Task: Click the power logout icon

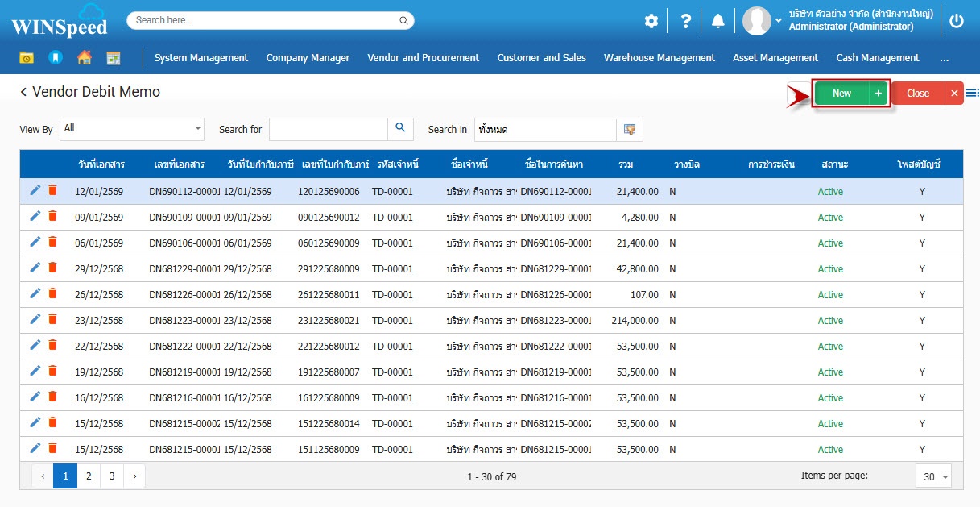Action: pyautogui.click(x=956, y=22)
